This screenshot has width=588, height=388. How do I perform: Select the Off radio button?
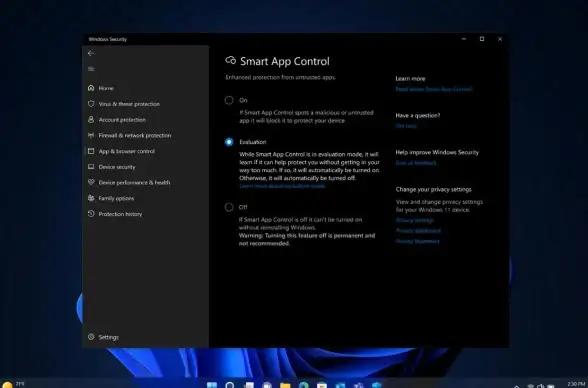229,207
